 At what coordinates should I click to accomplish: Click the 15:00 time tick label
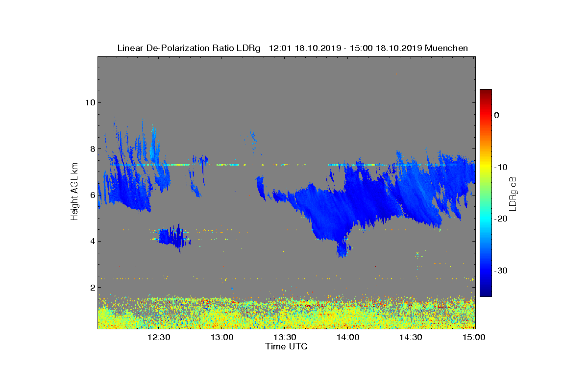click(x=474, y=337)
